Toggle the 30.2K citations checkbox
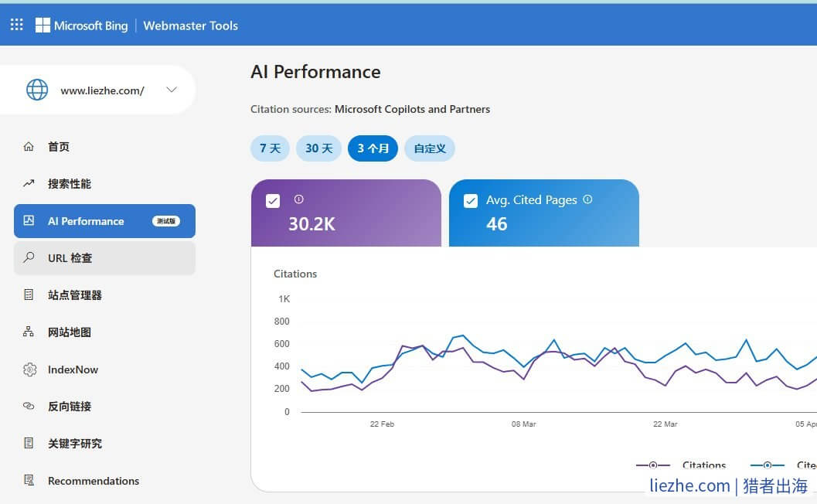The width and height of the screenshot is (817, 504). point(273,201)
